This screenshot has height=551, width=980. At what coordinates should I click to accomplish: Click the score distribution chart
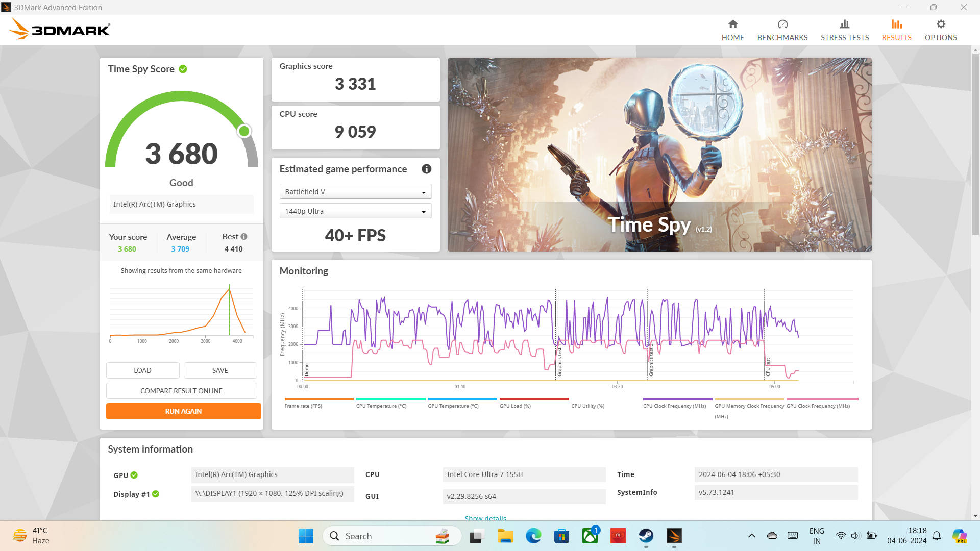pos(181,314)
